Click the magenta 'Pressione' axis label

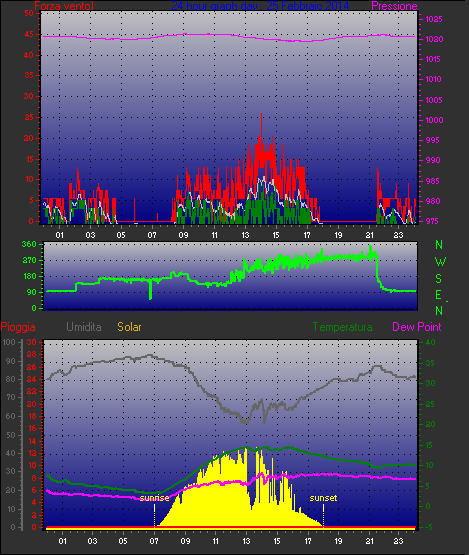(394, 6)
